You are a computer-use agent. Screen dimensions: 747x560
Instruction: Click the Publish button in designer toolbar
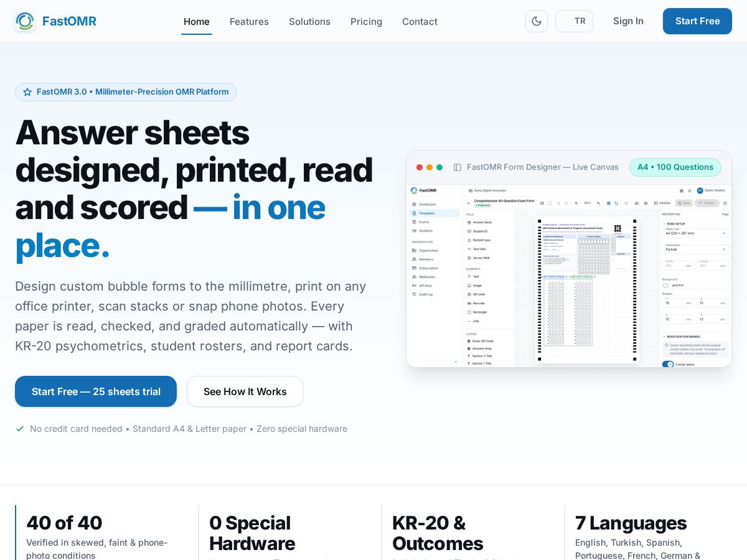point(707,203)
